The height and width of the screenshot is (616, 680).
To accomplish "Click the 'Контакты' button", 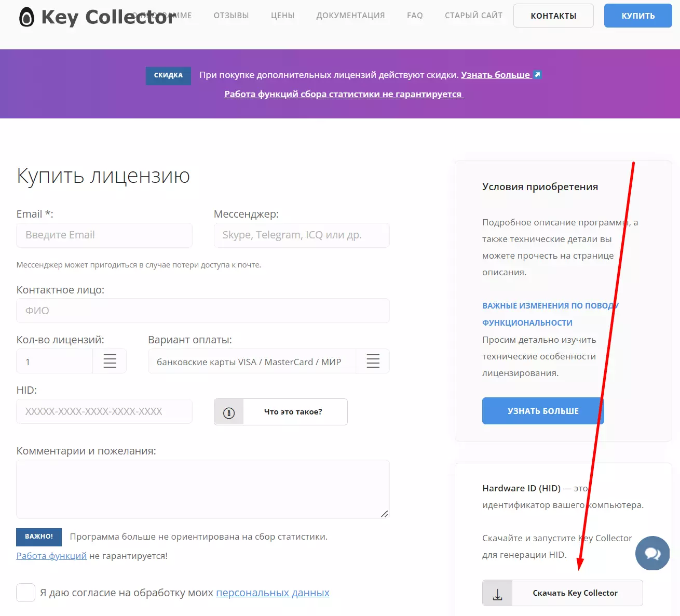I will pos(553,16).
